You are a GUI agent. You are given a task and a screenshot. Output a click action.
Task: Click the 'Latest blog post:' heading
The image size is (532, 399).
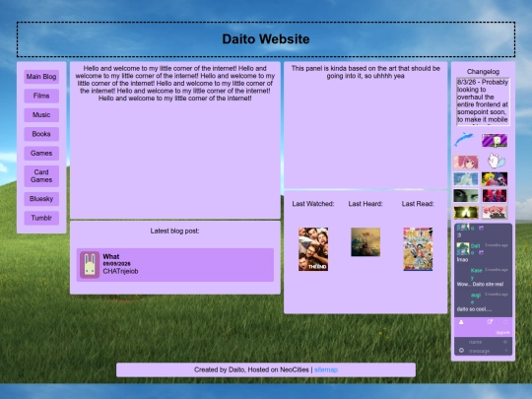[x=174, y=232]
